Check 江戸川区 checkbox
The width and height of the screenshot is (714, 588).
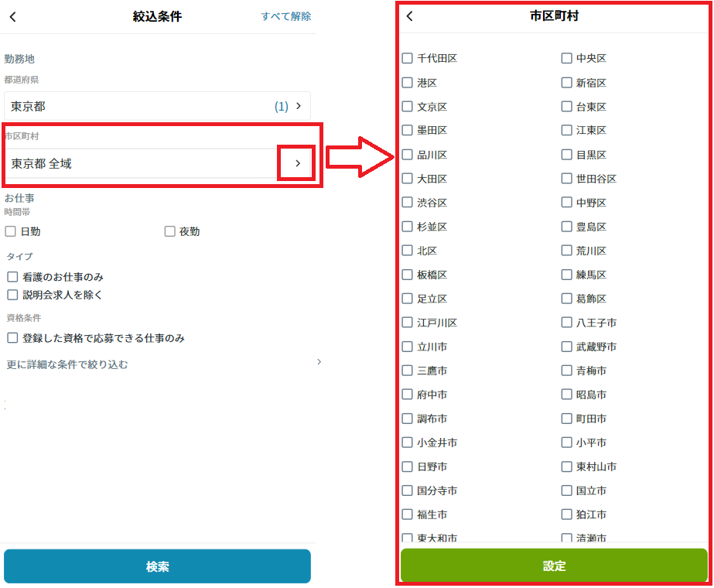click(x=407, y=323)
